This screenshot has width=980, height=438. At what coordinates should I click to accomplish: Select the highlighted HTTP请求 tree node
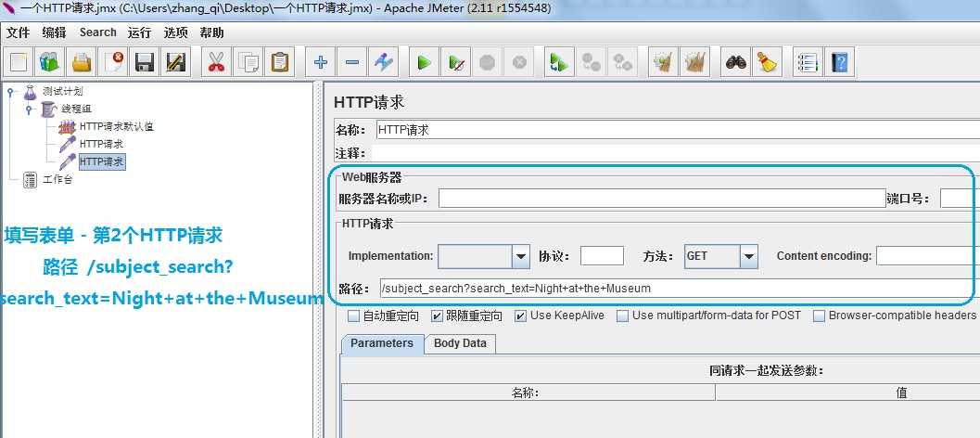(x=102, y=162)
